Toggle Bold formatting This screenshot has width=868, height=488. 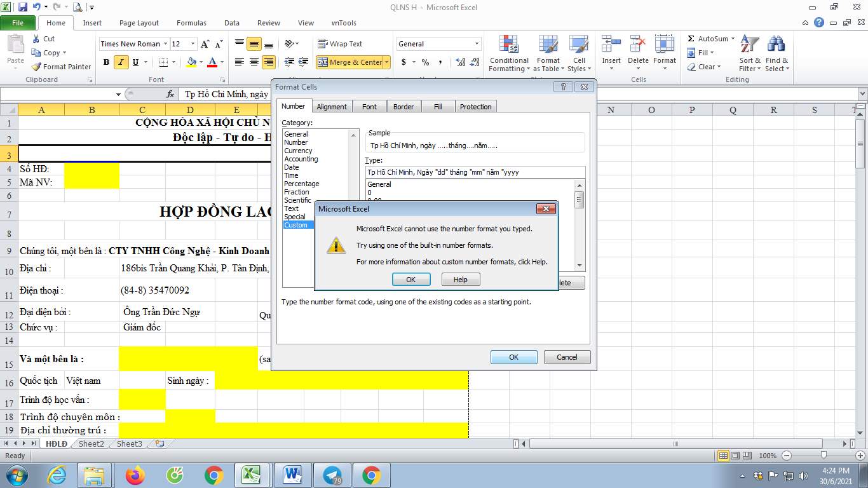click(105, 62)
